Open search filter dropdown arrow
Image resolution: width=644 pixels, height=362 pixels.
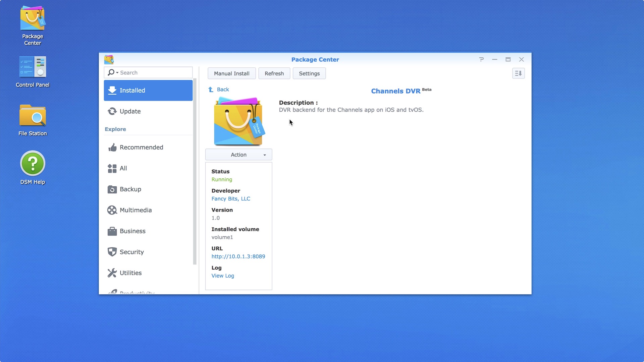(x=117, y=73)
